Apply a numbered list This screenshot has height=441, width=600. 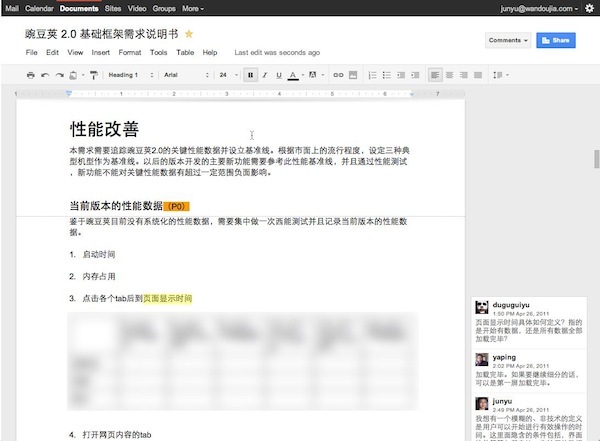370,75
